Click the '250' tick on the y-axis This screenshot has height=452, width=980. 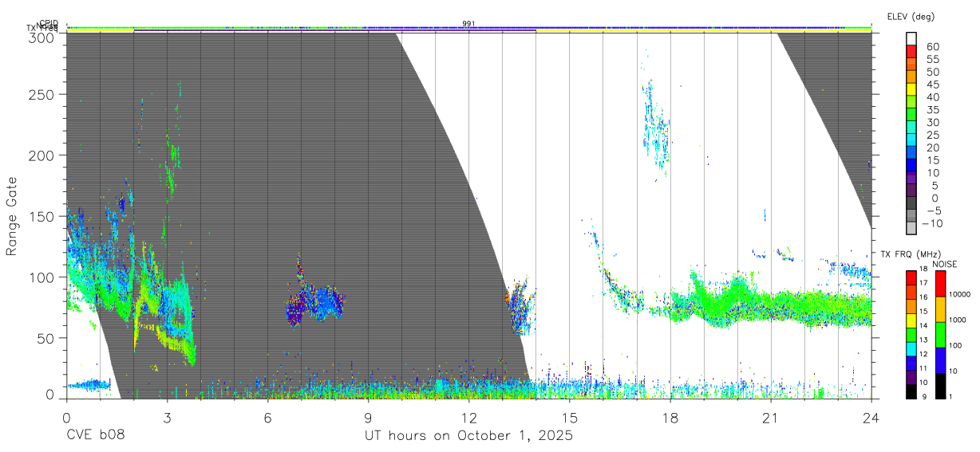point(42,94)
